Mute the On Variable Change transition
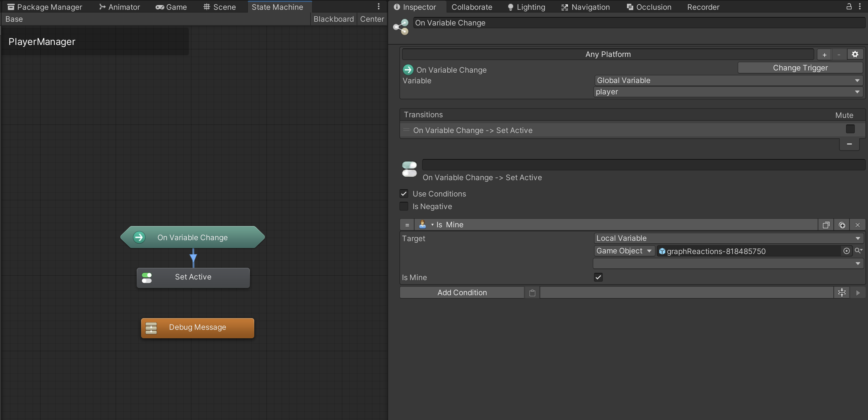 click(x=850, y=129)
